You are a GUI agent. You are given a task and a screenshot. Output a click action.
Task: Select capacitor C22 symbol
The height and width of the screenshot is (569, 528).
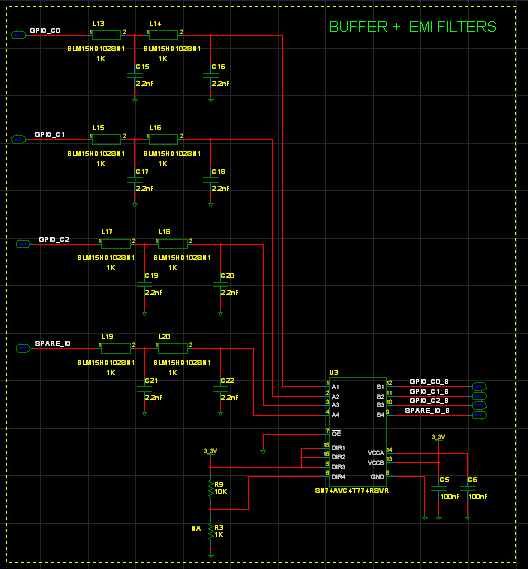click(220, 389)
